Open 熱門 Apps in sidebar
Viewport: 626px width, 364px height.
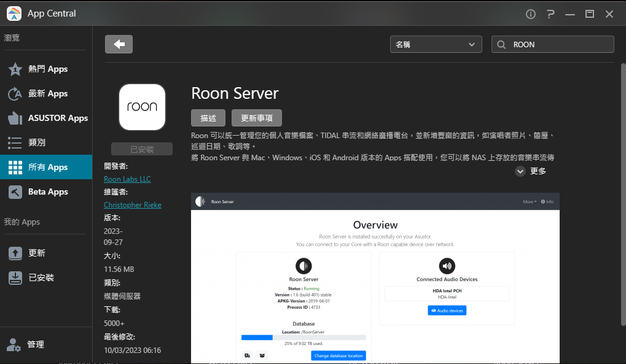pyautogui.click(x=46, y=69)
